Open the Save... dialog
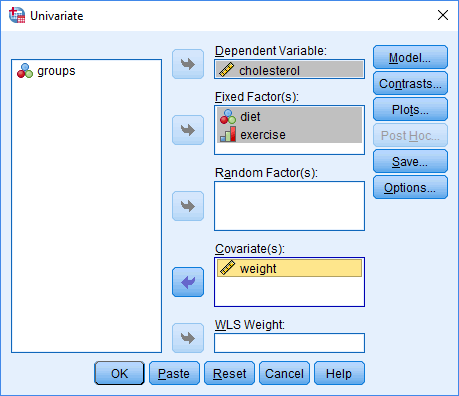Screen dimensions: 459x396 pyautogui.click(x=410, y=161)
